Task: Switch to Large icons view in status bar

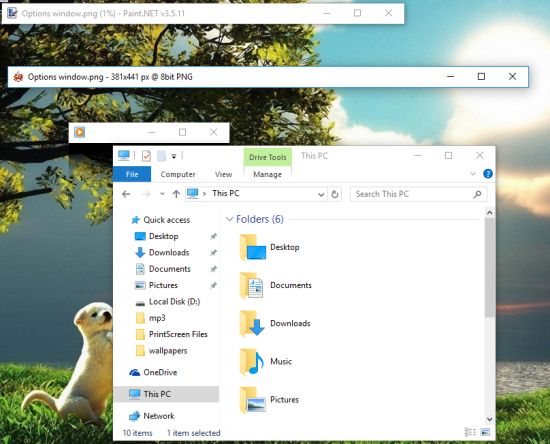Action: coord(485,432)
